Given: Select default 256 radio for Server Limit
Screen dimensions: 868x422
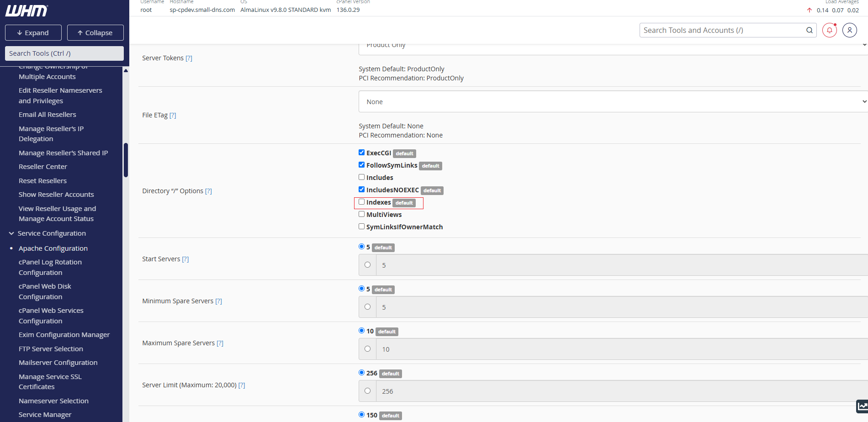Looking at the screenshot, I should pyautogui.click(x=361, y=373).
